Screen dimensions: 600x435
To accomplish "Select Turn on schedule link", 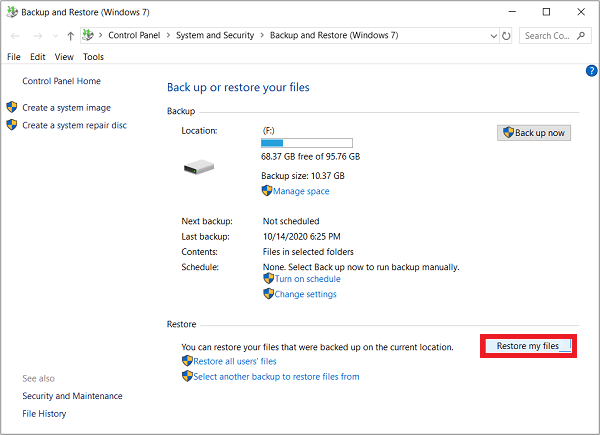I will (x=307, y=279).
